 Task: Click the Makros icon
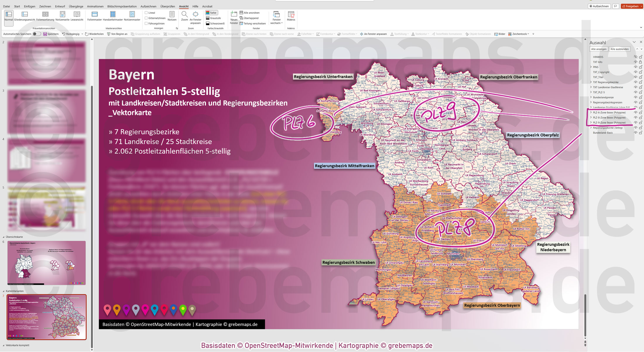(x=291, y=17)
